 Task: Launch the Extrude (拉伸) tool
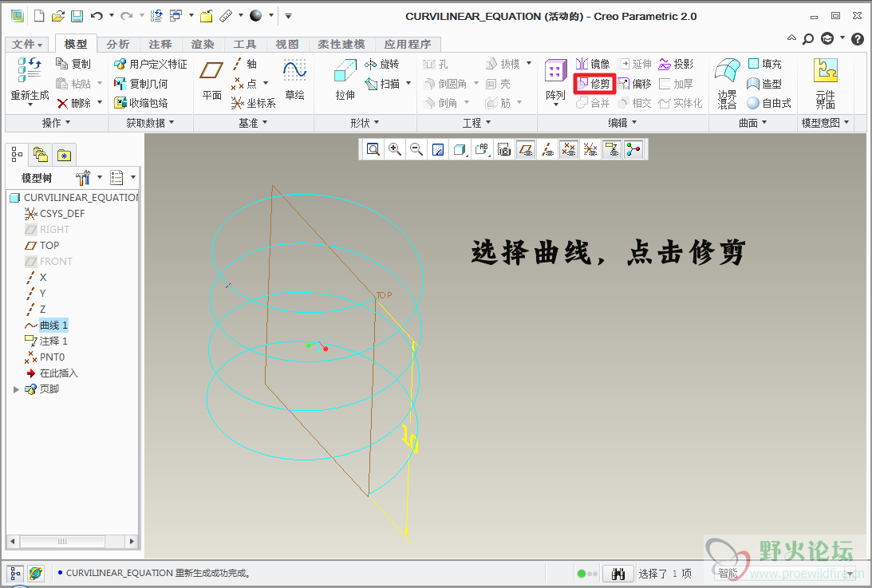tap(345, 81)
